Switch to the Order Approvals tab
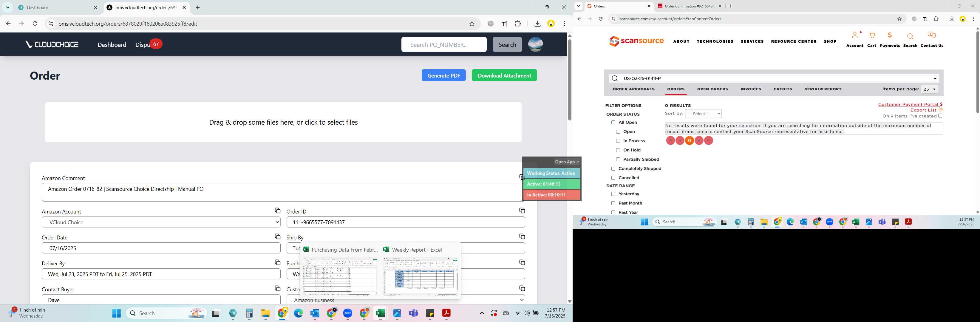This screenshot has height=322, width=980. click(633, 89)
